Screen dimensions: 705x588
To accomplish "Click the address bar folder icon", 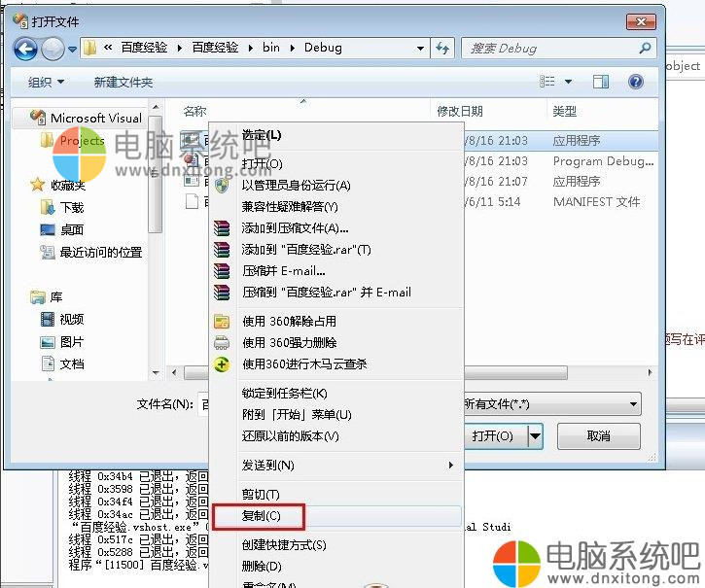I will (90, 48).
